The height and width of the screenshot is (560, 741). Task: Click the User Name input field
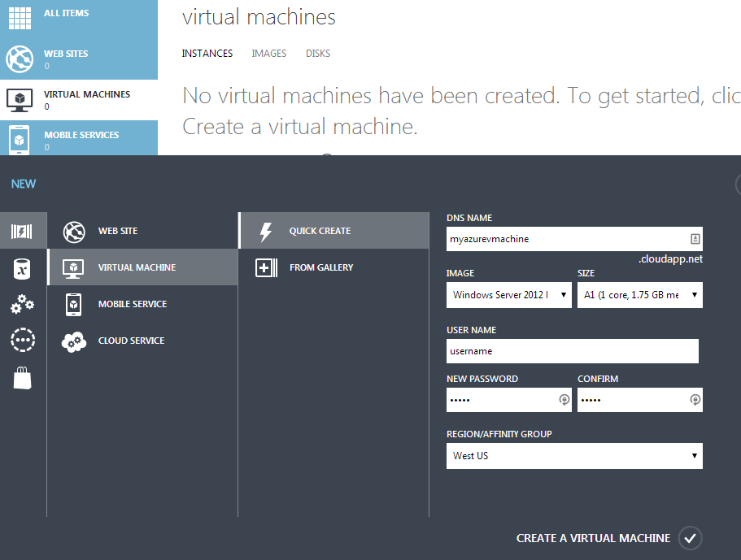pos(573,351)
